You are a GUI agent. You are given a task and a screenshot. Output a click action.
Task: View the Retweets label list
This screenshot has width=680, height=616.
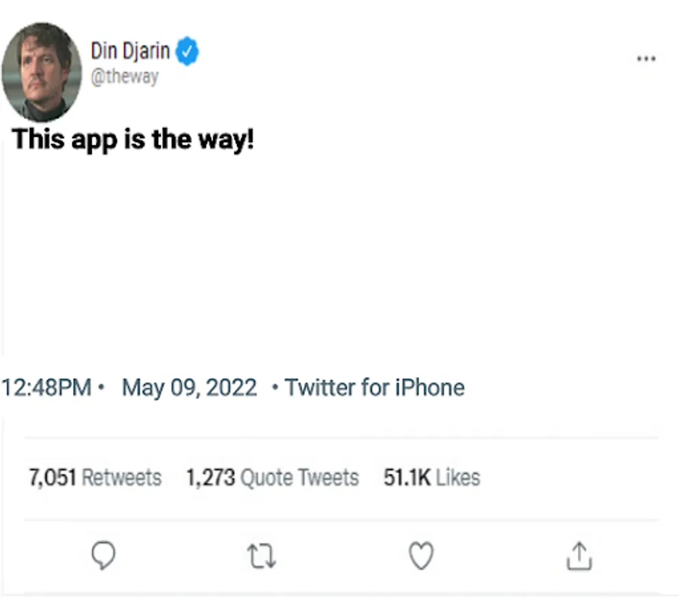pyautogui.click(x=121, y=477)
